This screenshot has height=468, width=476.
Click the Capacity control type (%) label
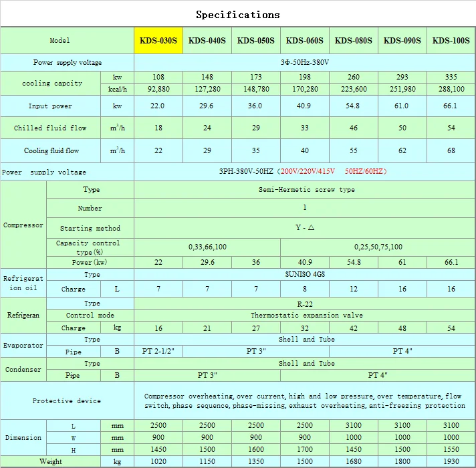[x=88, y=247]
